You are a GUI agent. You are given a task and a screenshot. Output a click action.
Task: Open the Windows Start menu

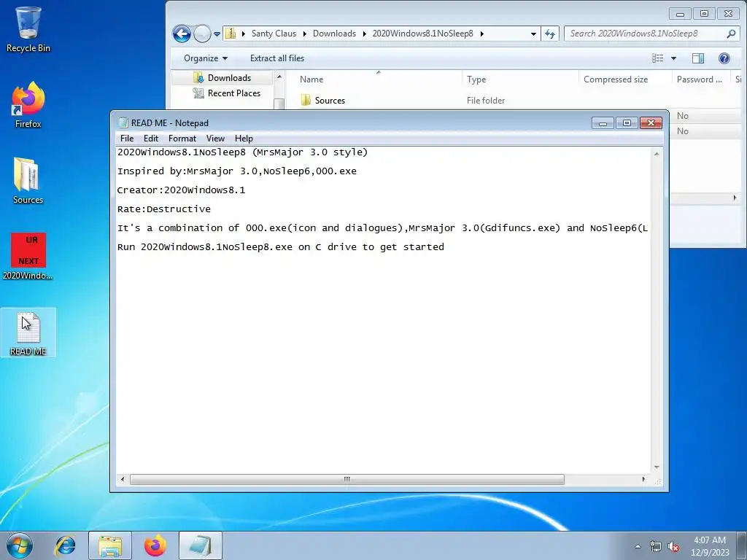pyautogui.click(x=20, y=545)
